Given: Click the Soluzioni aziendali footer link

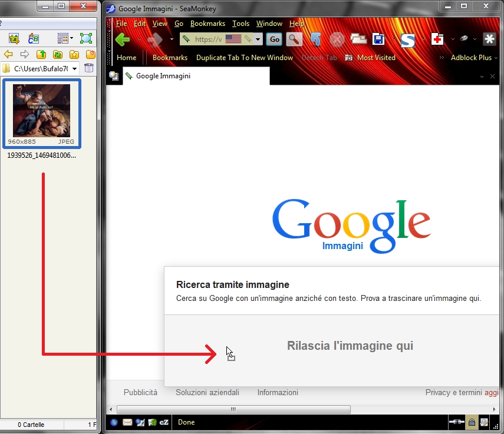Looking at the screenshot, I should tap(207, 393).
